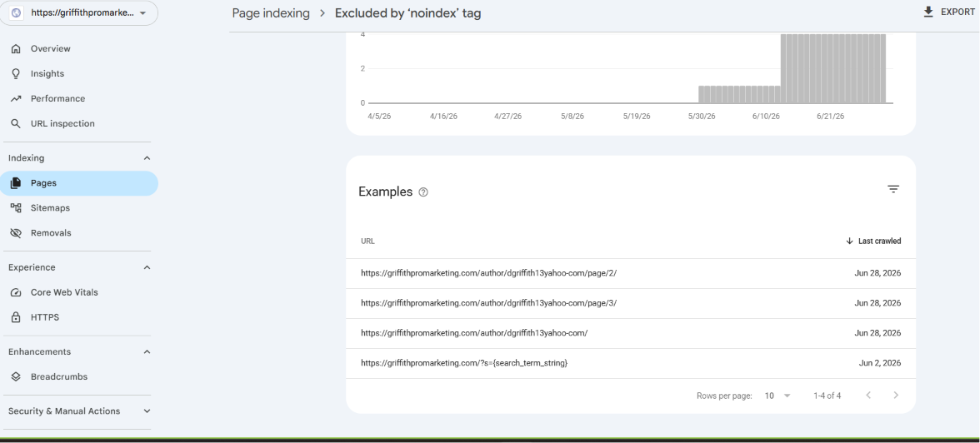Click the Excluded by 'noindex' tag title
This screenshot has height=443, width=980.
(x=408, y=13)
